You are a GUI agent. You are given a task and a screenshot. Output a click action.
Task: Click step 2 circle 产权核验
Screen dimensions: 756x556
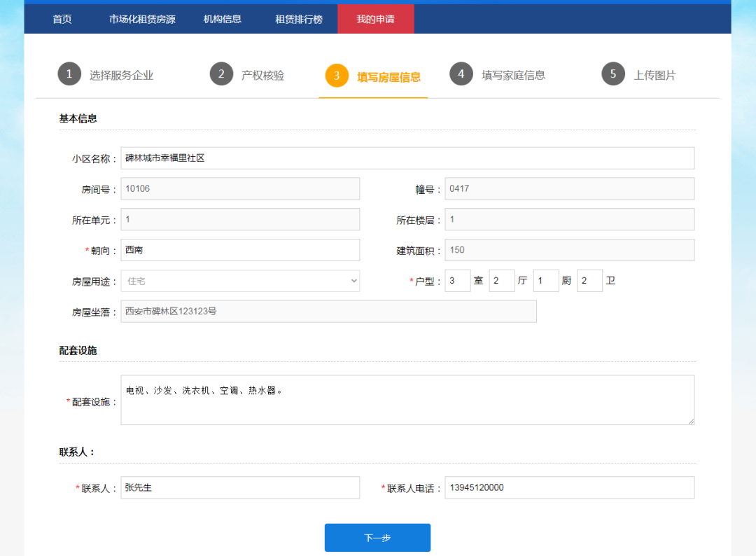click(x=221, y=74)
